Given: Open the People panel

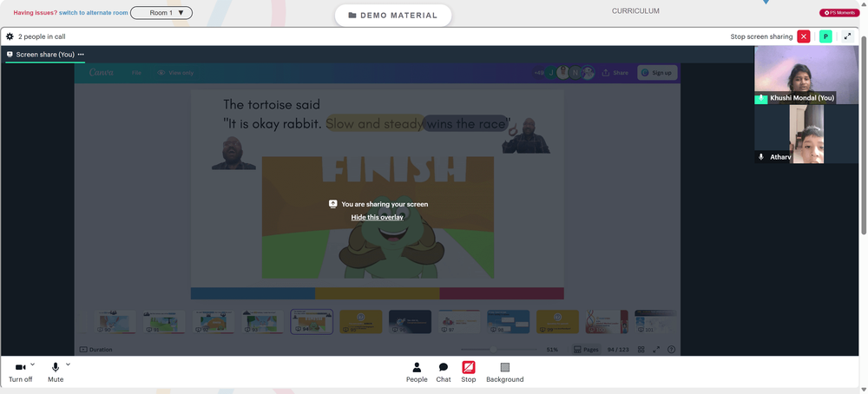Looking at the screenshot, I should coord(417,372).
